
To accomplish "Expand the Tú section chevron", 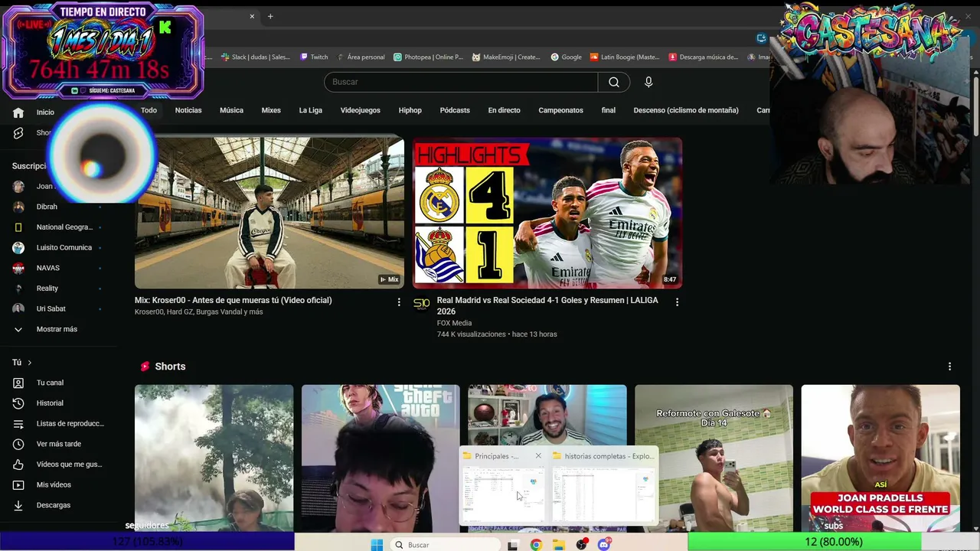I will pyautogui.click(x=30, y=363).
